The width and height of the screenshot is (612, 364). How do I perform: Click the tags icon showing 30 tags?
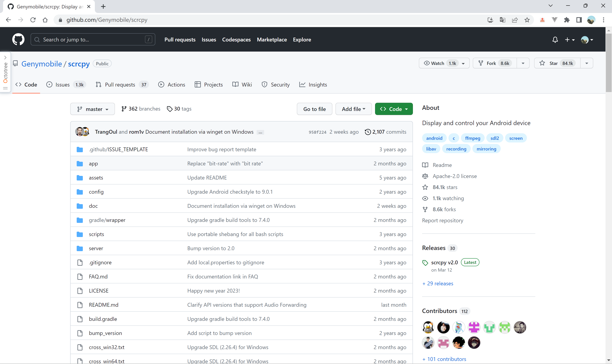[x=169, y=109]
